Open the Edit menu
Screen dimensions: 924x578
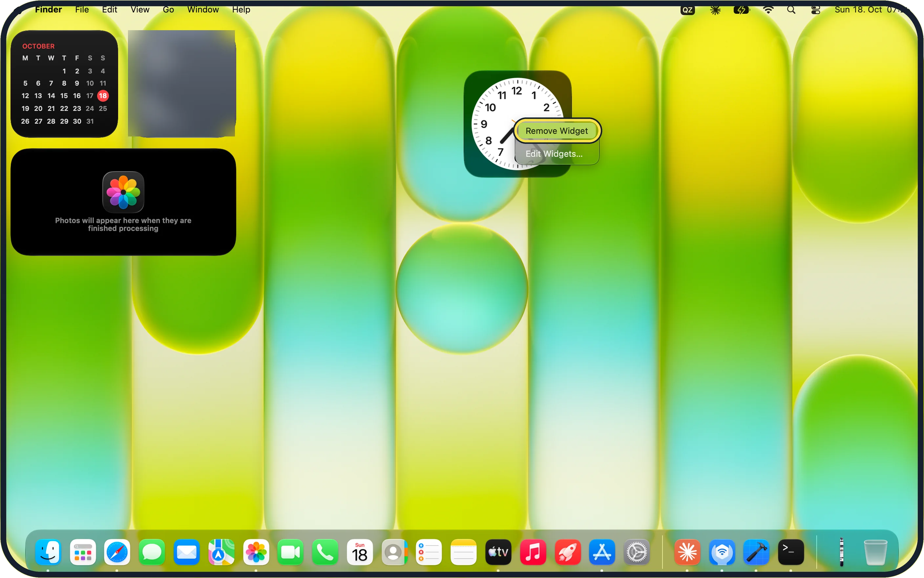109,10
